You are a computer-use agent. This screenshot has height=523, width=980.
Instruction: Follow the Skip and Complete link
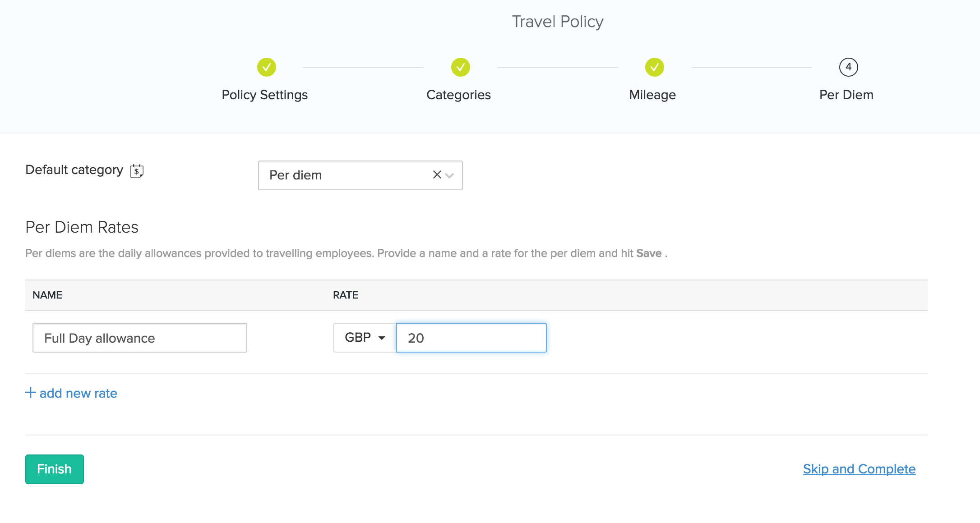coord(859,469)
